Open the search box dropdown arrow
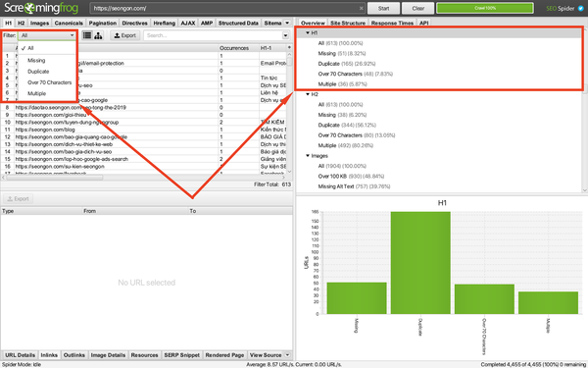 pos(285,35)
